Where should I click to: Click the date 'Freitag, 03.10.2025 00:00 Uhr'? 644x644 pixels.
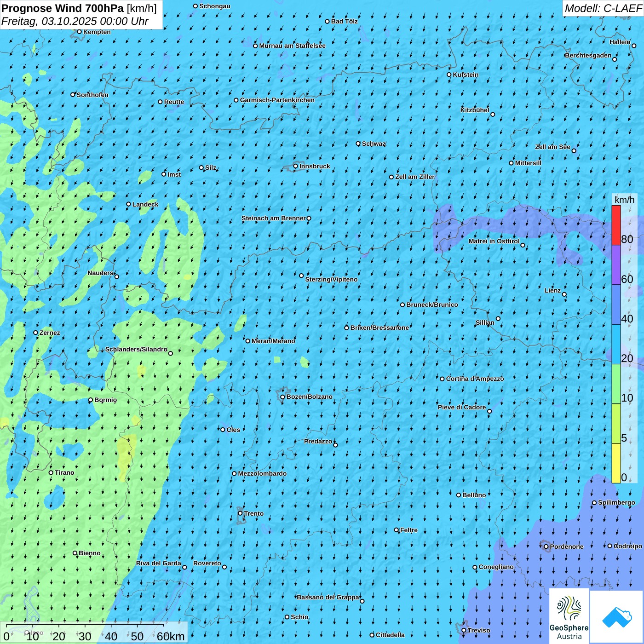pyautogui.click(x=75, y=21)
